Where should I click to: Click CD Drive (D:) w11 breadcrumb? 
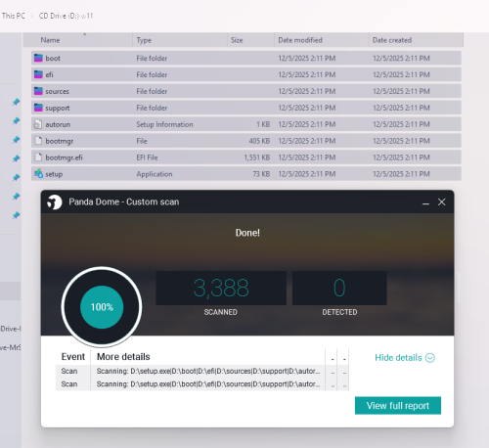tap(66, 16)
